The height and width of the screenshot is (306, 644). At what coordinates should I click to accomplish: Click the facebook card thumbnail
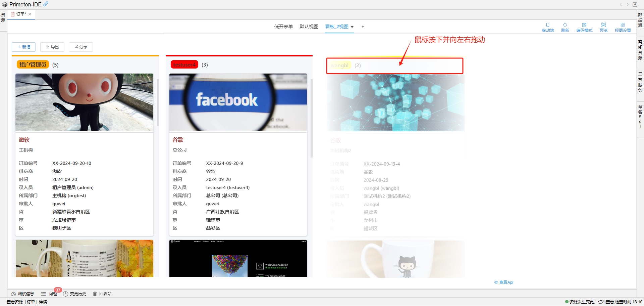238,102
